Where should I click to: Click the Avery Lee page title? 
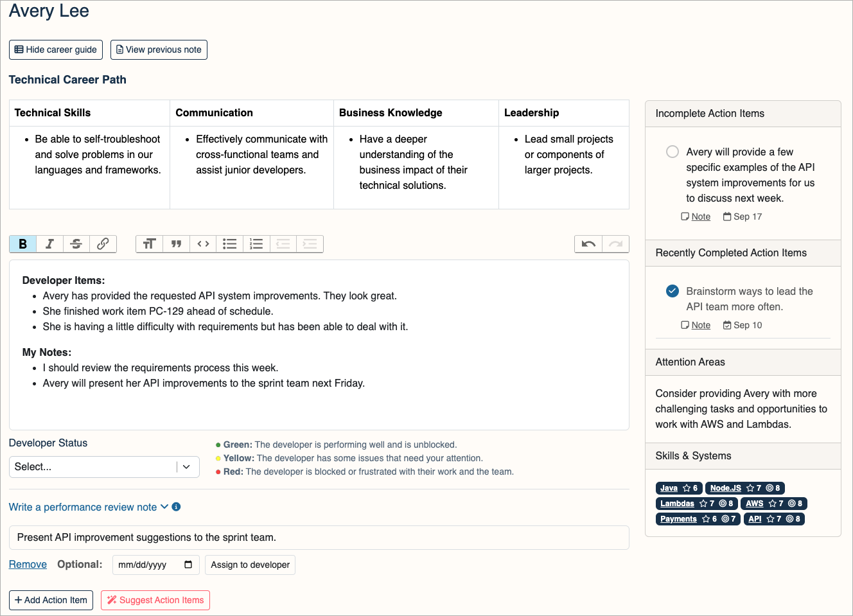[49, 11]
